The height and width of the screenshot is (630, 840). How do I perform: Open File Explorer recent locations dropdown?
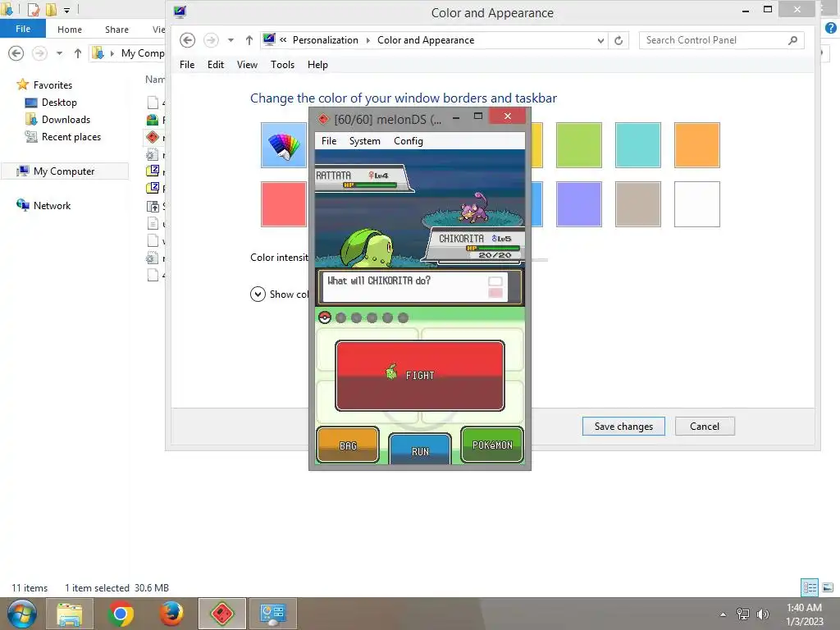point(59,53)
